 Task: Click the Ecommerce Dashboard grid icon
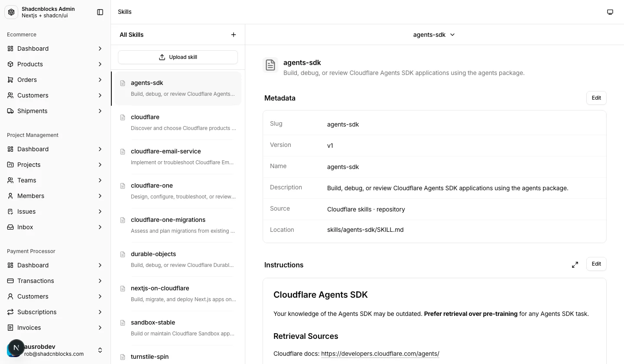[10, 49]
